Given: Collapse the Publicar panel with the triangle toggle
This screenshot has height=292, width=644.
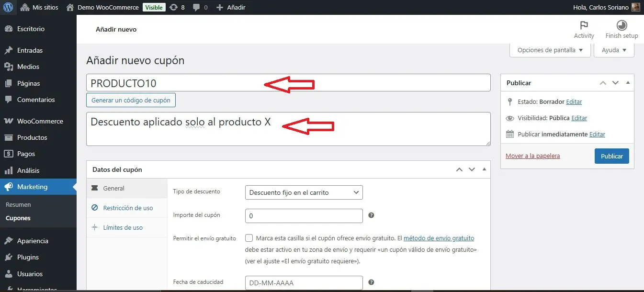Looking at the screenshot, I should pyautogui.click(x=628, y=83).
